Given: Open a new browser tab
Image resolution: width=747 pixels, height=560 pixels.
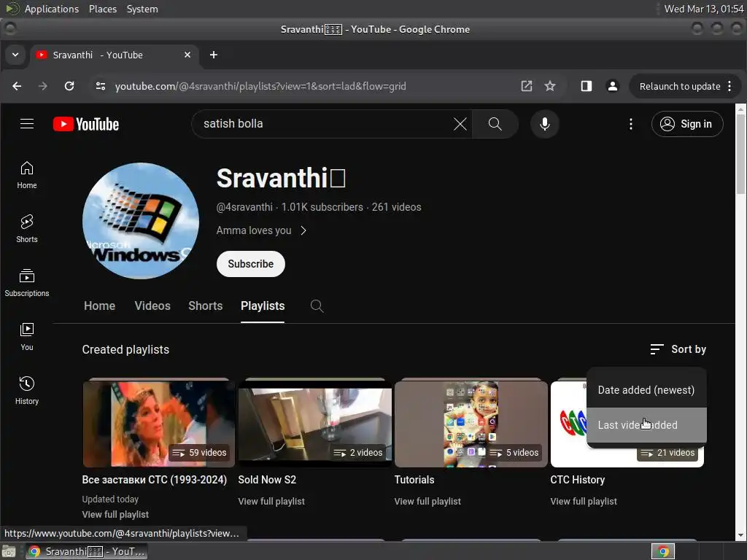Looking at the screenshot, I should (214, 55).
